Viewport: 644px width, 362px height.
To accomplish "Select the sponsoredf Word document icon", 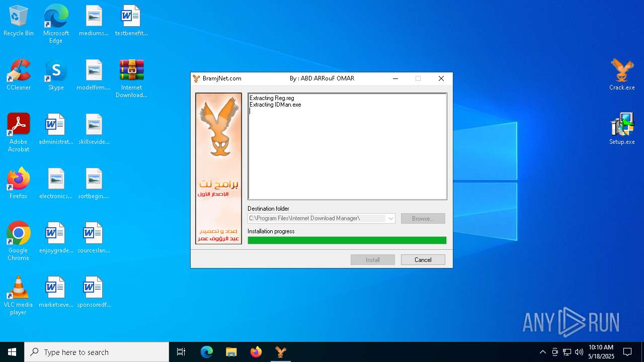I will click(94, 293).
